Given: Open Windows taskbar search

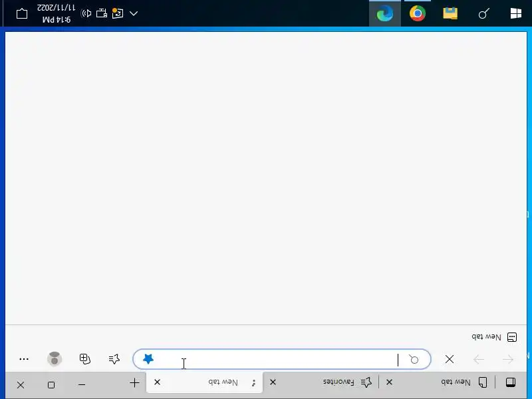Looking at the screenshot, I should coord(483,13).
